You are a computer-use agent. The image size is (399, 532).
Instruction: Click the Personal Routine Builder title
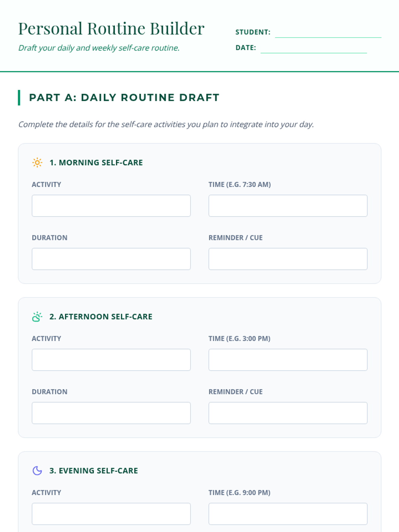111,29
